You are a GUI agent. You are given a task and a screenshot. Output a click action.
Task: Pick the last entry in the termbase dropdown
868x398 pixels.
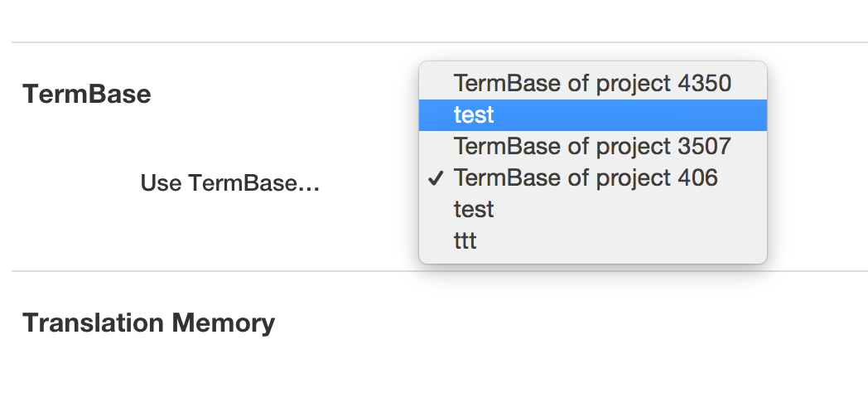[465, 240]
